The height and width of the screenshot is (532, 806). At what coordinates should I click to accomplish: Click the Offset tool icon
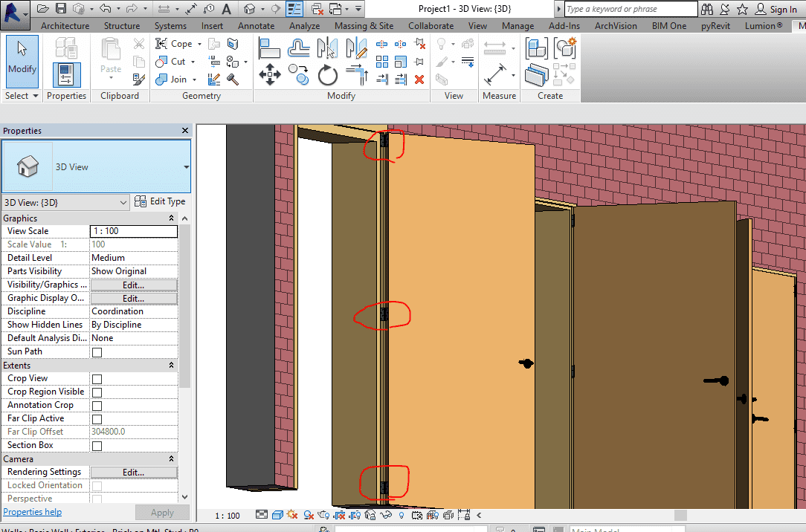(299, 48)
